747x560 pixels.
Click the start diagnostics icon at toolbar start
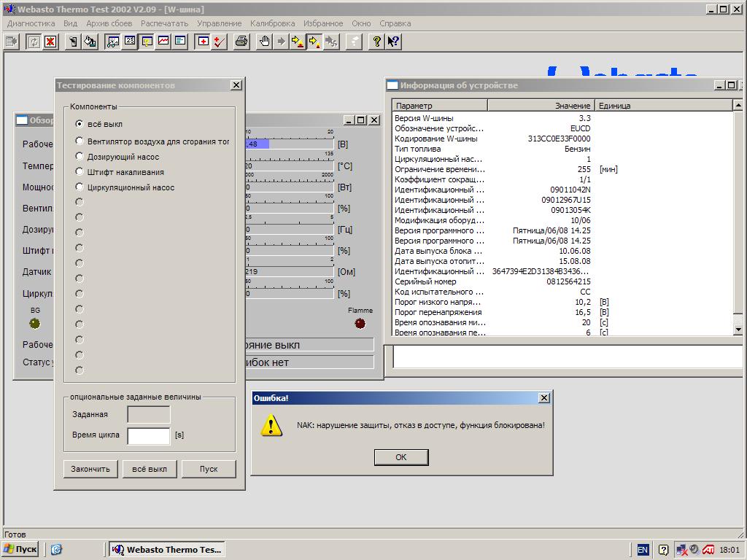pyautogui.click(x=12, y=42)
